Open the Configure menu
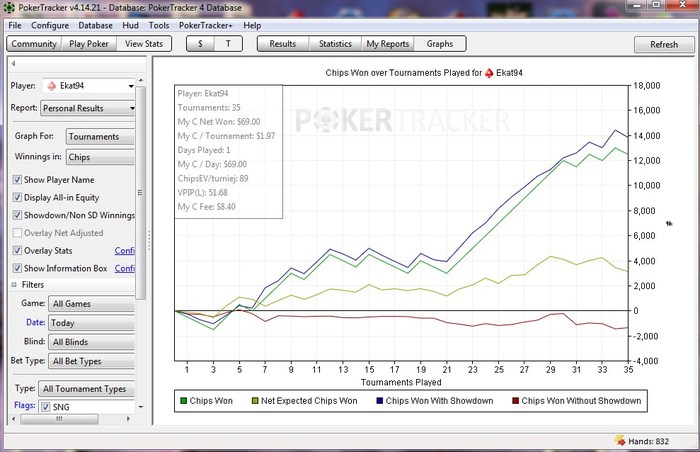This screenshot has width=700, height=452. tap(50, 25)
